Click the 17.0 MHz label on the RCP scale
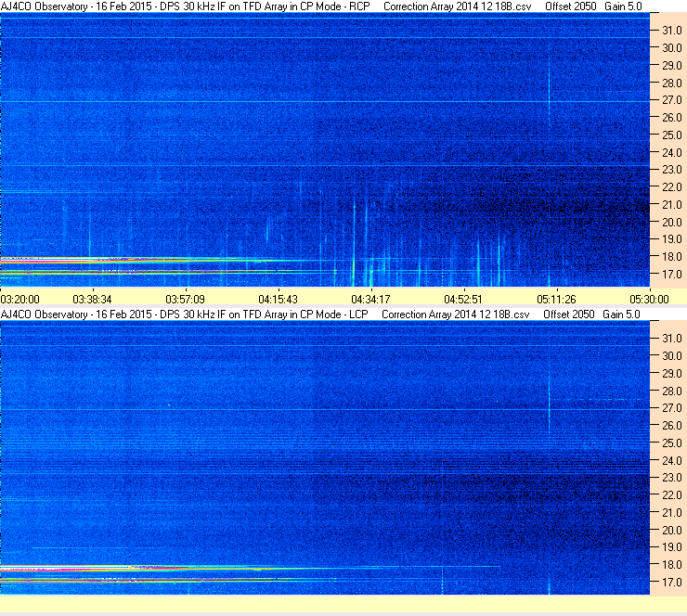 pos(671,275)
